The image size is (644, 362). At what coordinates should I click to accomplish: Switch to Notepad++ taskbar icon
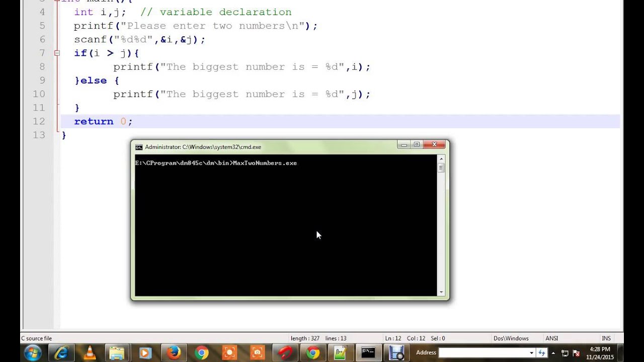click(x=341, y=352)
